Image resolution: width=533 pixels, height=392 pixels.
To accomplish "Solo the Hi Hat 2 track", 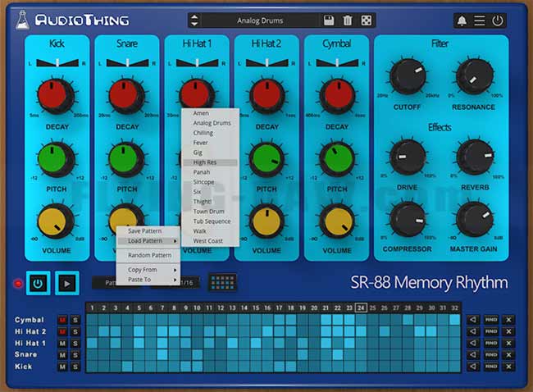I will tap(75, 331).
